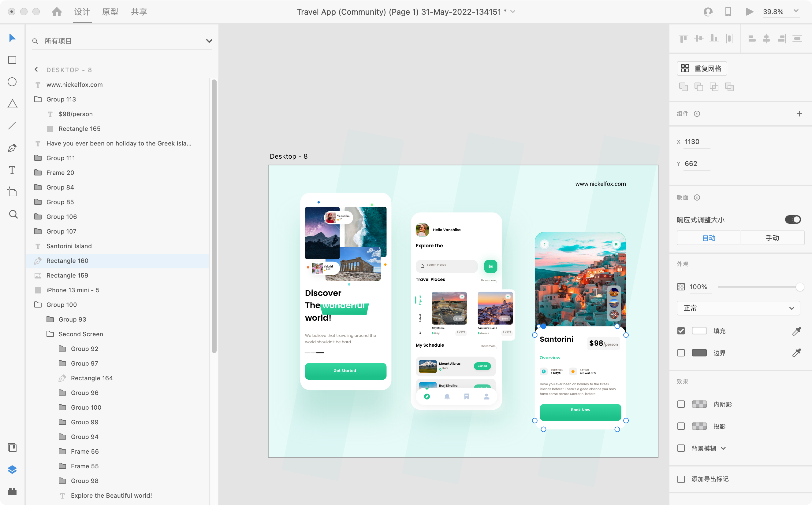Open the Layers panel
Image resolution: width=812 pixels, height=505 pixels.
(x=12, y=470)
